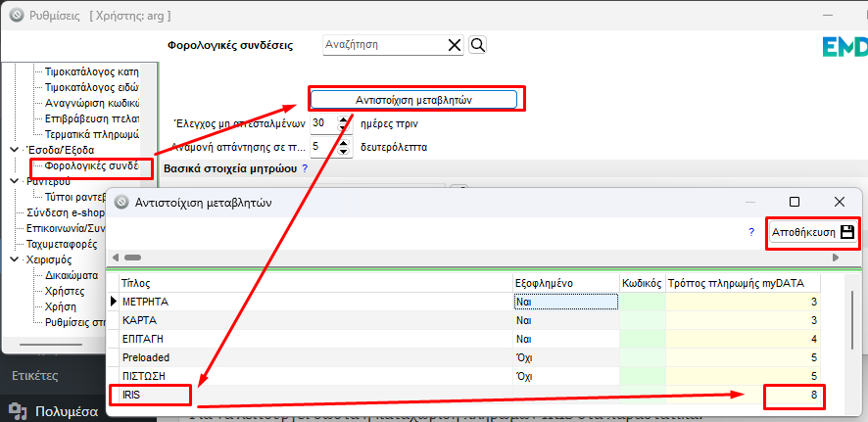868x422 pixels.
Task: Click the Αντιστοίχιση μεταβλητών dialog title icon
Action: 122,202
